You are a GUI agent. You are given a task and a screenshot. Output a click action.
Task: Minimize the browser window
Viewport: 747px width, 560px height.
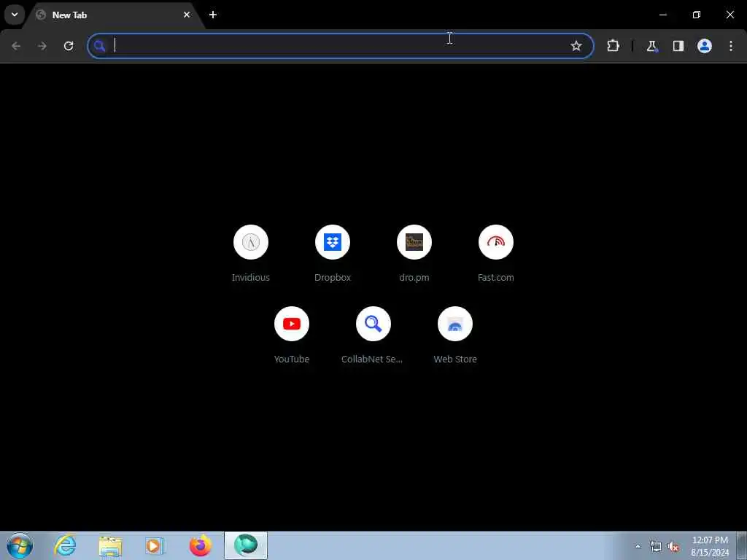pyautogui.click(x=662, y=15)
